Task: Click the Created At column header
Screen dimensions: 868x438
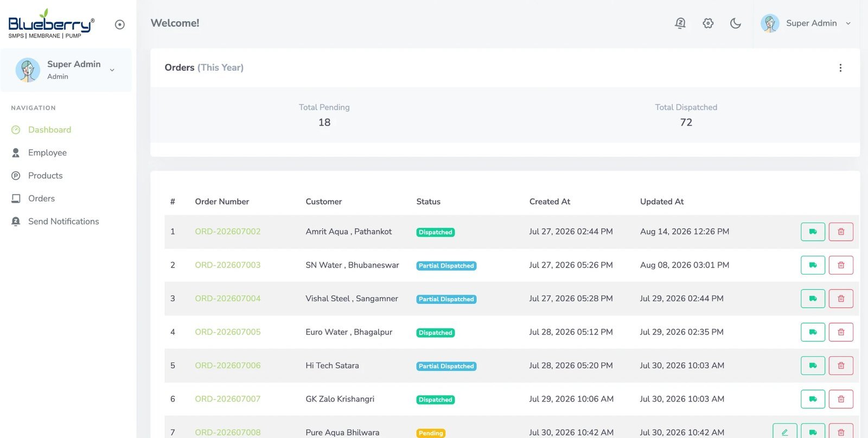Action: click(550, 201)
